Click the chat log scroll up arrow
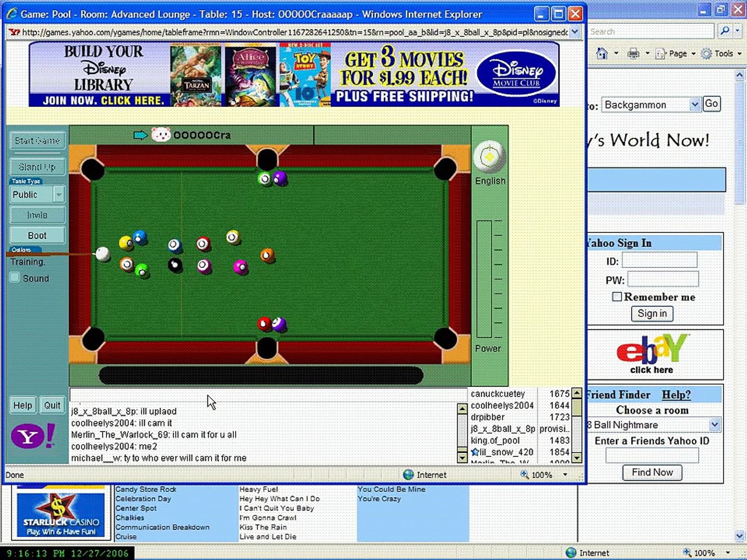Viewport: 747px width, 560px height. 462,409
